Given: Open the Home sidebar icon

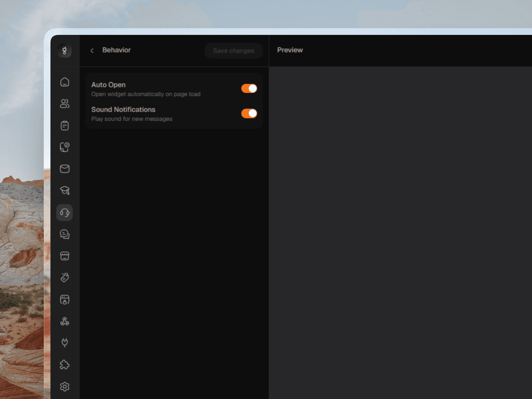Looking at the screenshot, I should coord(65,82).
